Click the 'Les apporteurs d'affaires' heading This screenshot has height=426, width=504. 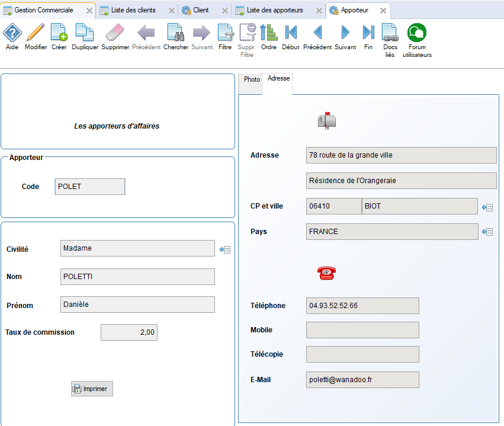tap(117, 126)
